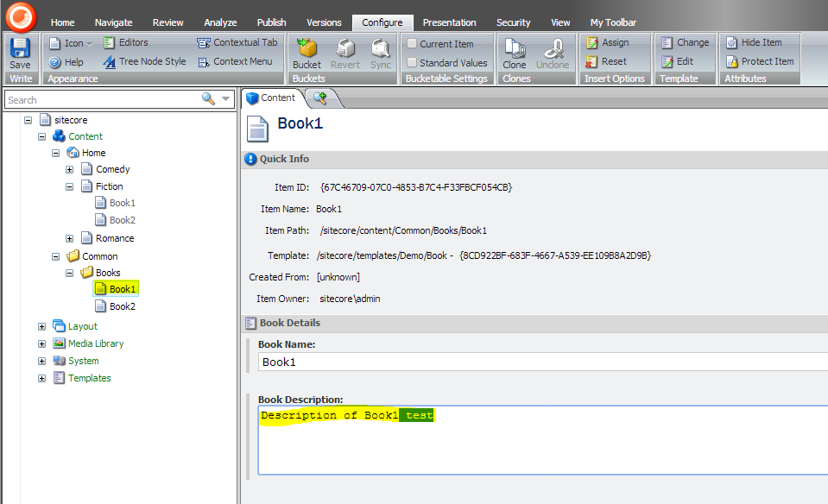Viewport: 828px width, 504px height.
Task: Open Context Menu setting
Action: coord(235,62)
